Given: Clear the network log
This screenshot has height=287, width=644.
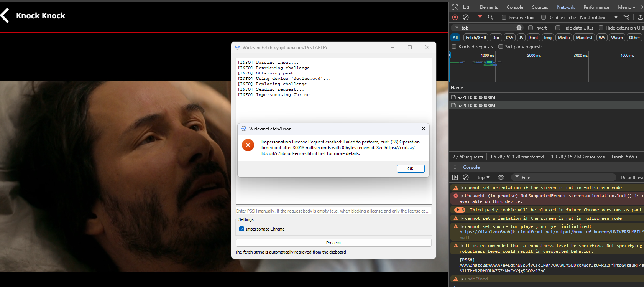Looking at the screenshot, I should point(466,17).
